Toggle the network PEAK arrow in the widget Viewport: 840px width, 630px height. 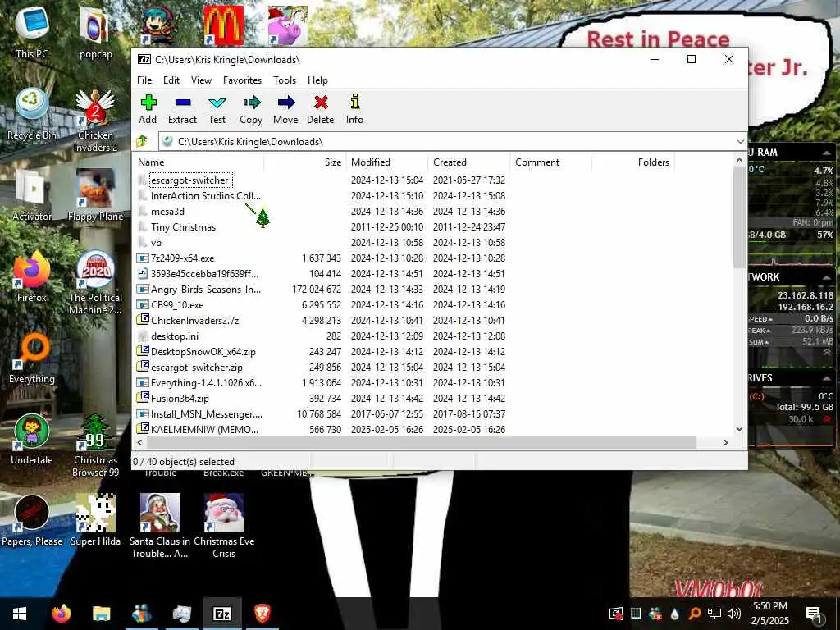click(768, 331)
